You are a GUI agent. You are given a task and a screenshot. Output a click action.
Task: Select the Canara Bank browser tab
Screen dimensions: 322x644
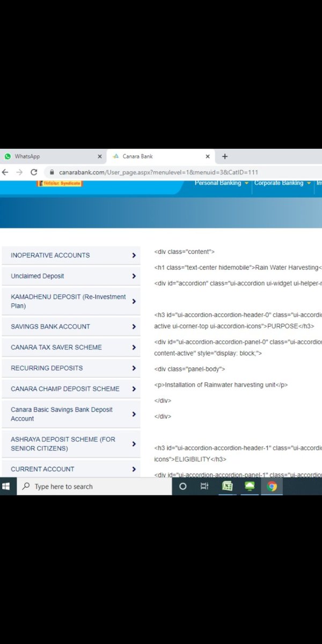tap(161, 156)
